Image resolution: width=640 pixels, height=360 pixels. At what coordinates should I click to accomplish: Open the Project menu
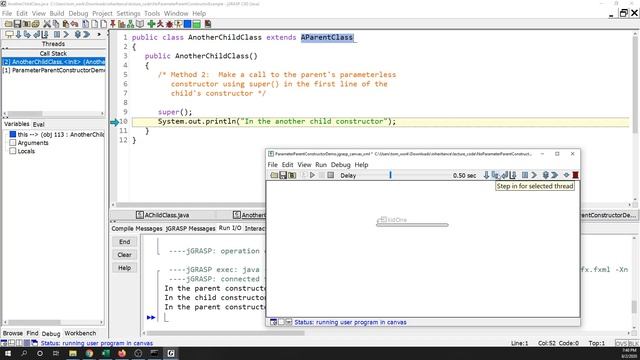[x=102, y=13]
